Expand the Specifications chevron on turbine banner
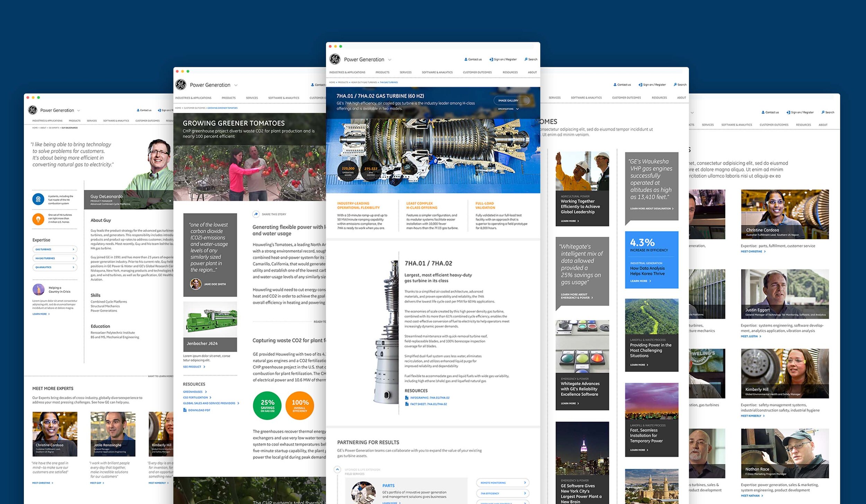 pyautogui.click(x=518, y=109)
